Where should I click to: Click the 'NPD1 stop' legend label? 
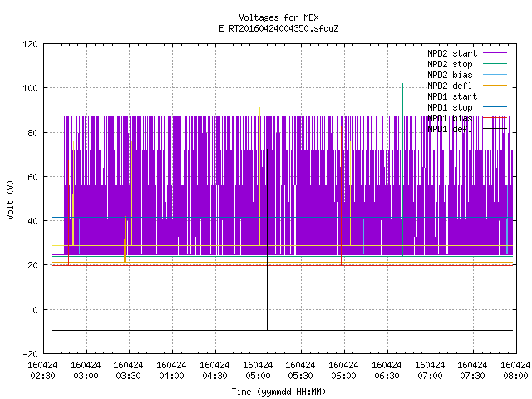[x=450, y=107]
